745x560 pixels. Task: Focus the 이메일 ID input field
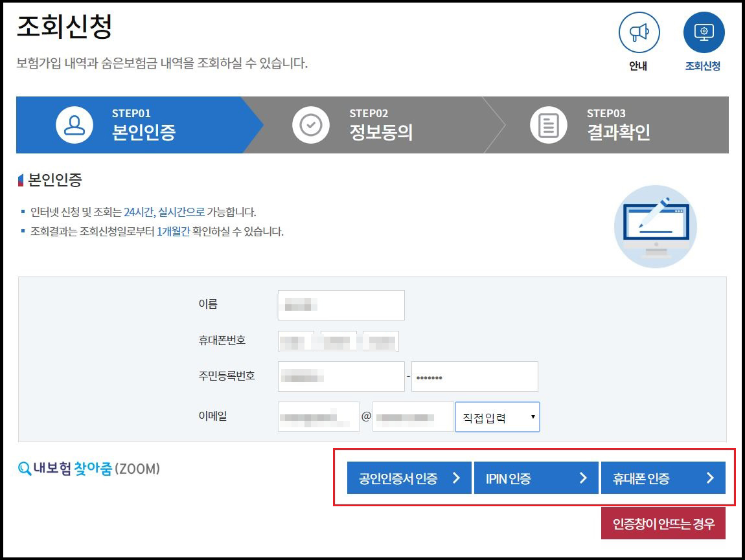[x=318, y=416]
